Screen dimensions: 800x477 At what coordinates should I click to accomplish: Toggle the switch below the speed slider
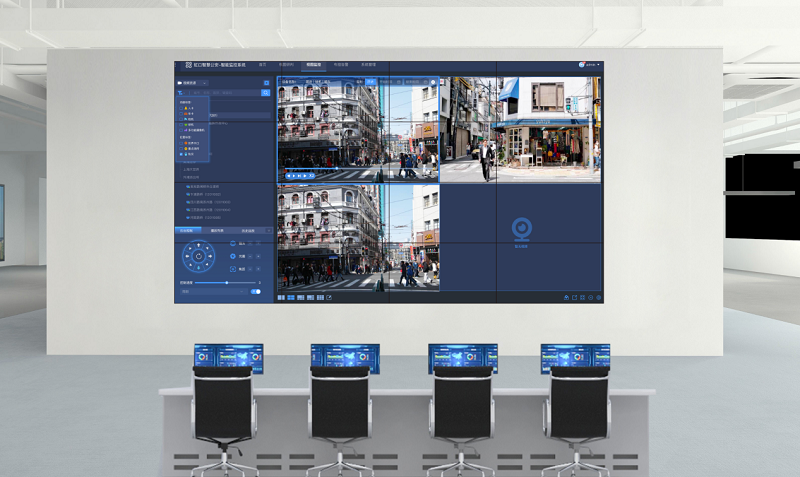tap(254, 291)
